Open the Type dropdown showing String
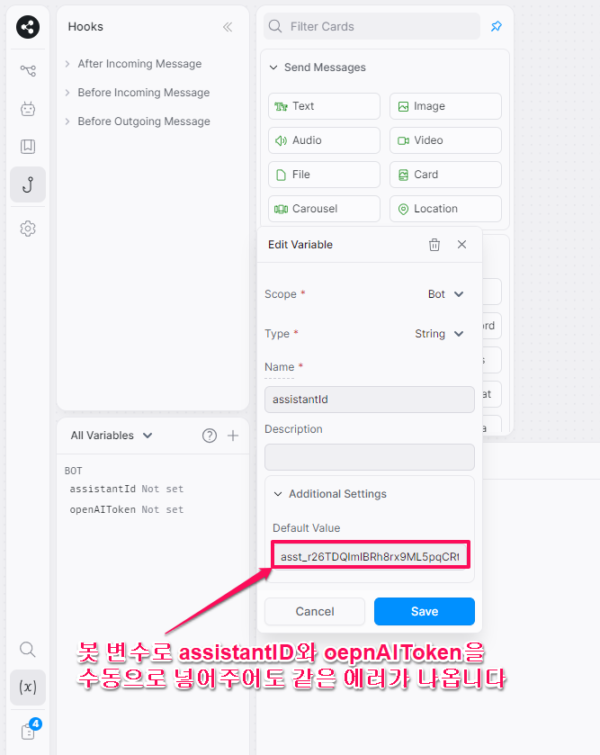 439,334
